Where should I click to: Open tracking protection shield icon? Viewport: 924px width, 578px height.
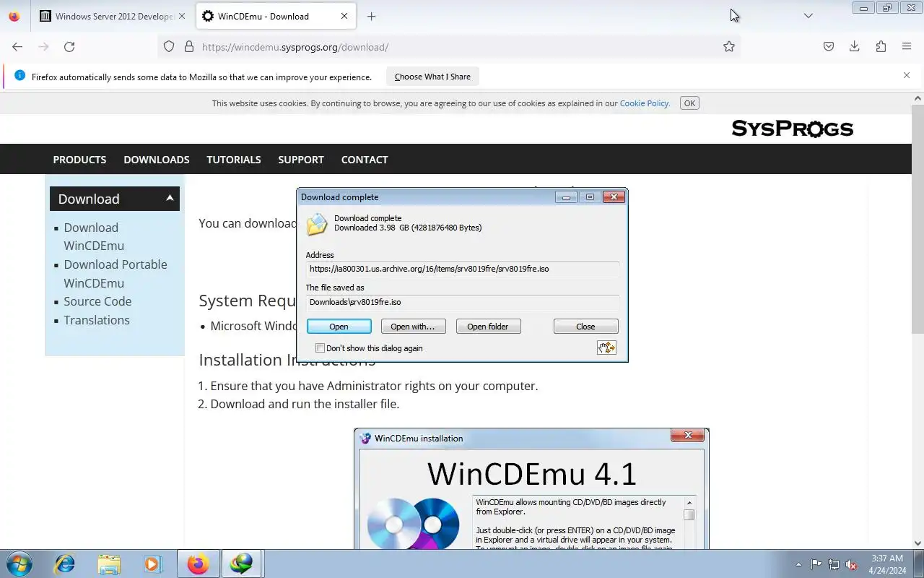pyautogui.click(x=169, y=46)
